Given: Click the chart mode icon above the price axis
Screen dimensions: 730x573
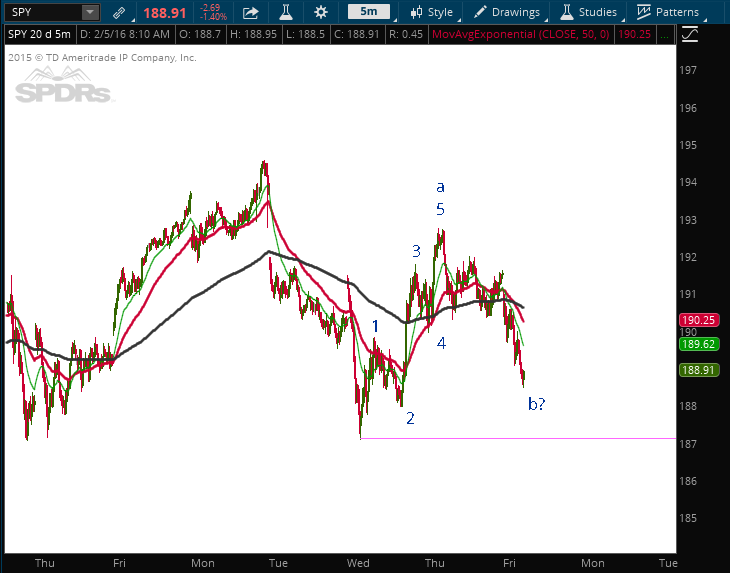Looking at the screenshot, I should click(x=690, y=35).
